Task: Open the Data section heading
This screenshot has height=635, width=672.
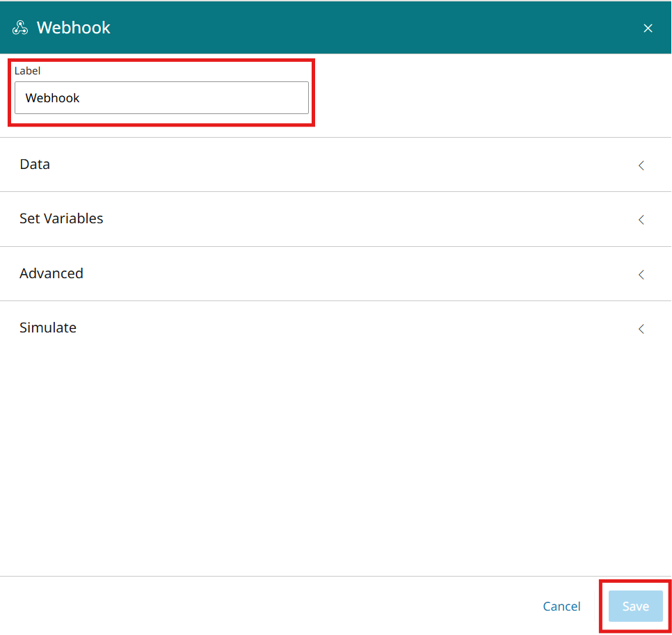Action: coord(35,164)
